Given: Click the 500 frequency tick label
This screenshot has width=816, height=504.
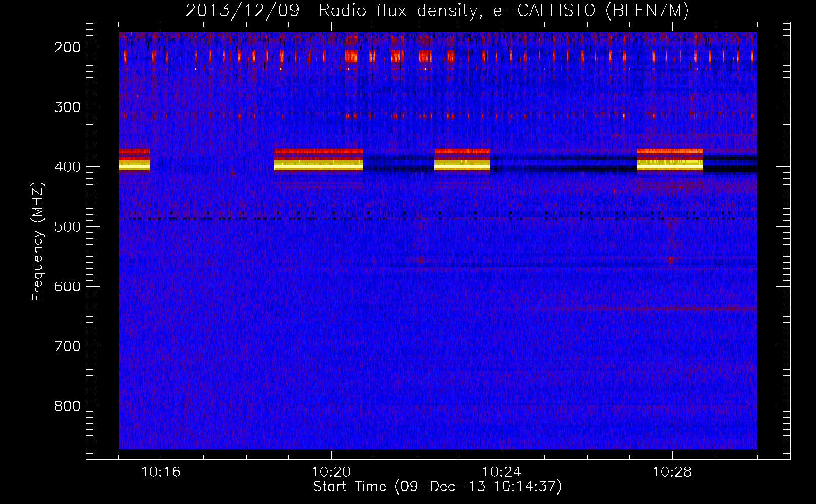Looking at the screenshot, I should (x=68, y=227).
